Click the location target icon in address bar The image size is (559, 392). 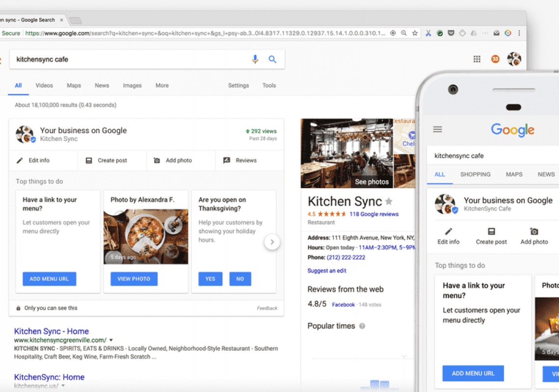point(393,33)
